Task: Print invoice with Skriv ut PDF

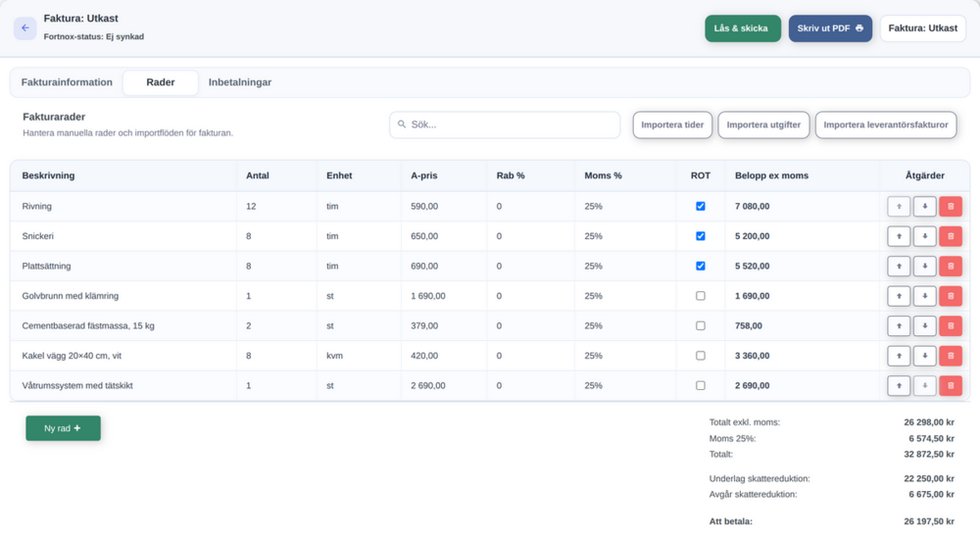Action: [830, 28]
